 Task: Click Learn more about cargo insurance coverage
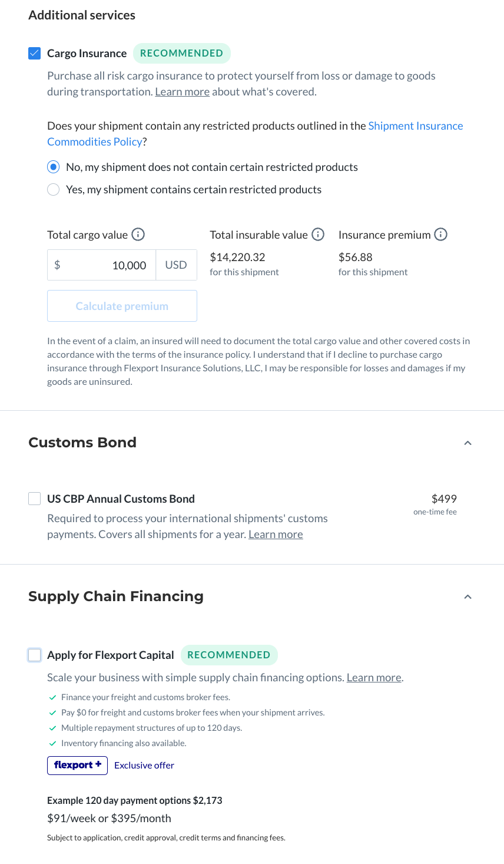point(182,92)
